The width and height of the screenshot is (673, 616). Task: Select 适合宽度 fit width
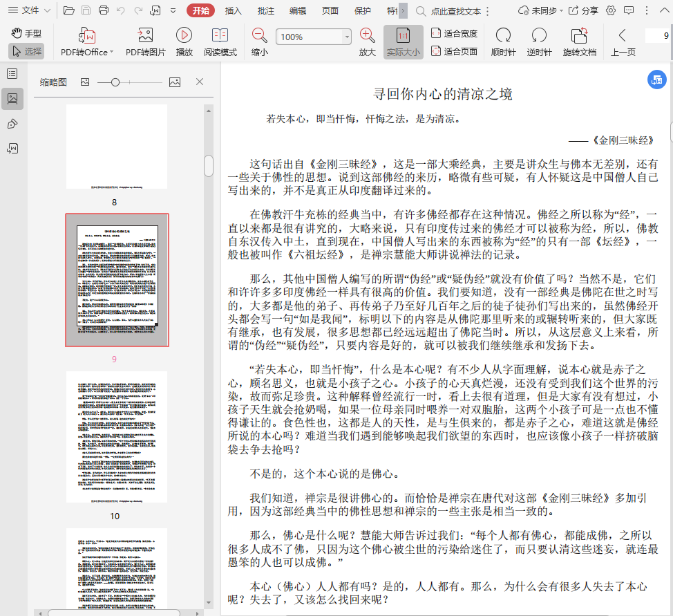coord(454,33)
